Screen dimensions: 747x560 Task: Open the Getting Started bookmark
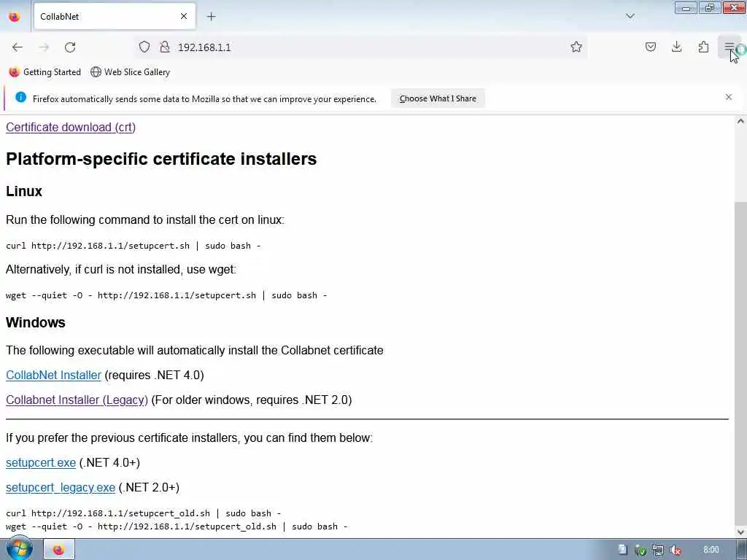coord(44,72)
